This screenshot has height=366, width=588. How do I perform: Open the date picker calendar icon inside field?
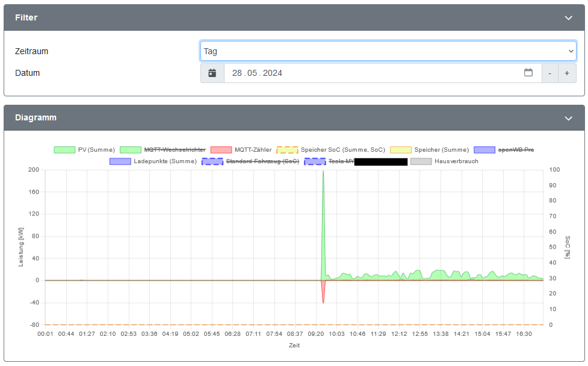coord(528,72)
